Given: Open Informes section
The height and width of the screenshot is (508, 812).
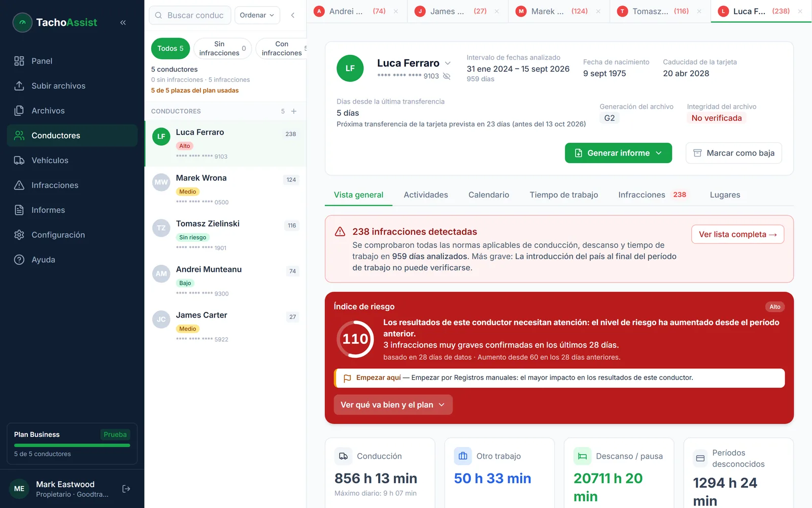Looking at the screenshot, I should click(x=72, y=210).
